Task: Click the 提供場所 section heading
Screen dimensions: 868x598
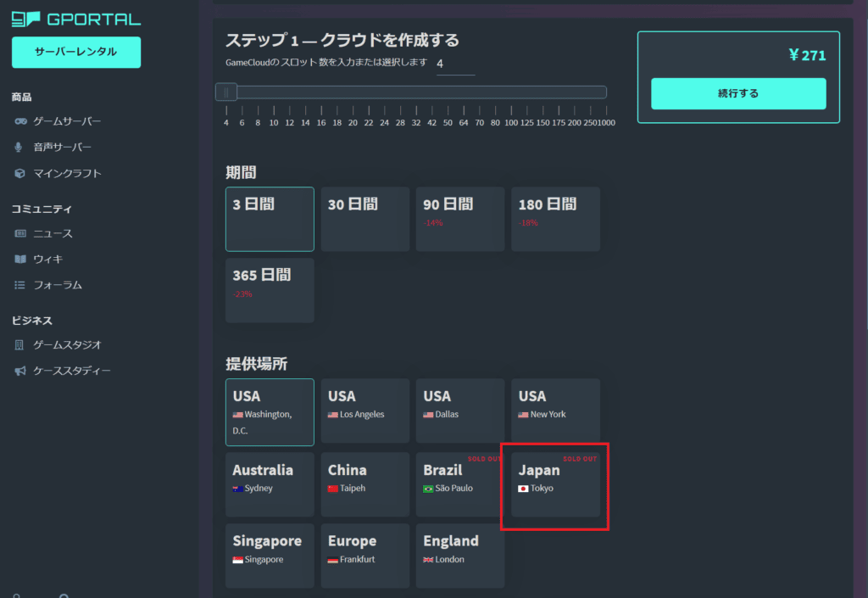Action: point(256,364)
